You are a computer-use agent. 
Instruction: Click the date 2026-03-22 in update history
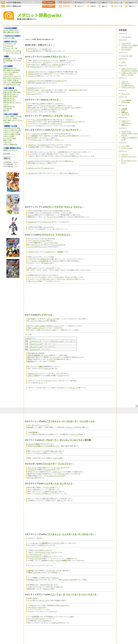[123, 33]
